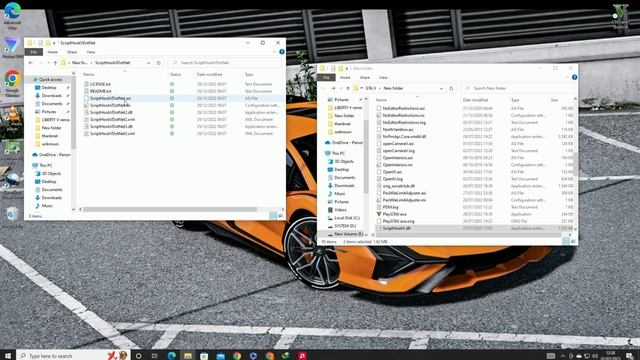The image size is (640, 360).
Task: Select ScriptHookV.dll in New folder window
Action: [x=396, y=228]
